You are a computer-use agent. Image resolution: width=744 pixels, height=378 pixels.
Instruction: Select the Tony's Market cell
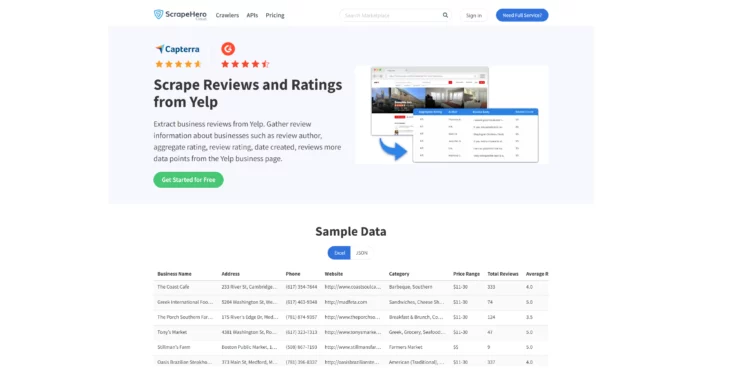pyautogui.click(x=172, y=332)
